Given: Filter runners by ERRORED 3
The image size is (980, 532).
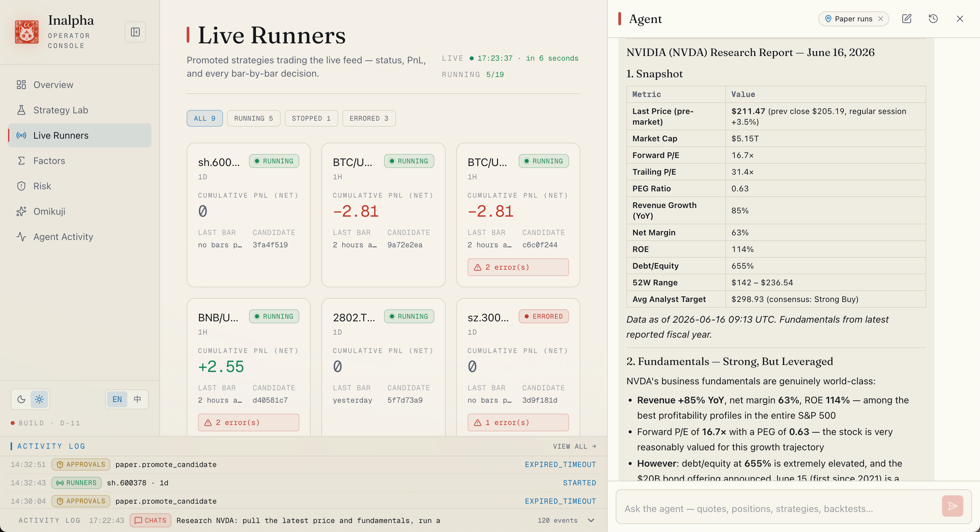Looking at the screenshot, I should 369,118.
